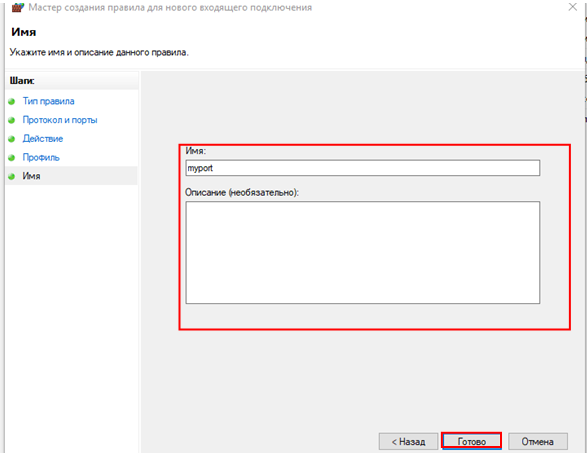This screenshot has width=588, height=453.
Task: Click green bullet next to Тип правила
Action: (12, 101)
